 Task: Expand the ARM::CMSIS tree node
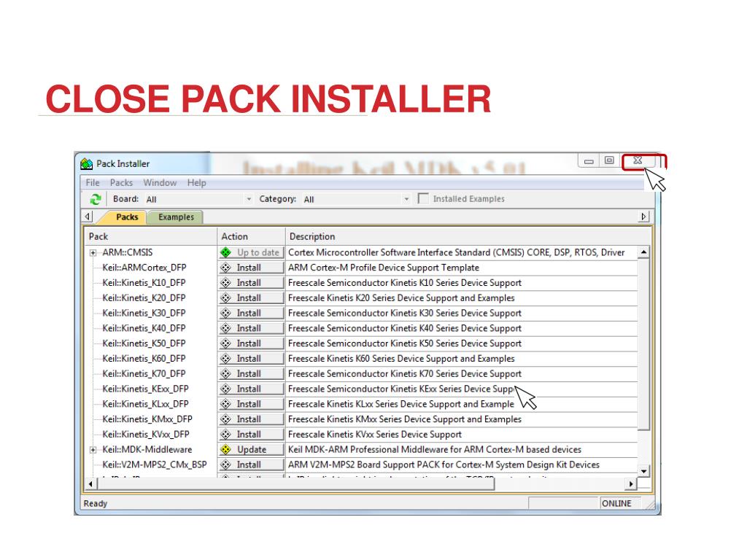pos(93,253)
